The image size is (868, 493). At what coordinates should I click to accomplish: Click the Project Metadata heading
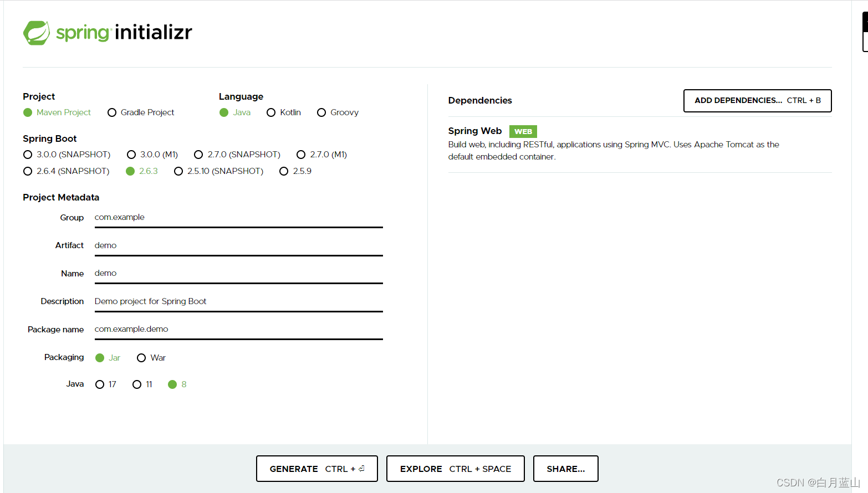click(61, 197)
